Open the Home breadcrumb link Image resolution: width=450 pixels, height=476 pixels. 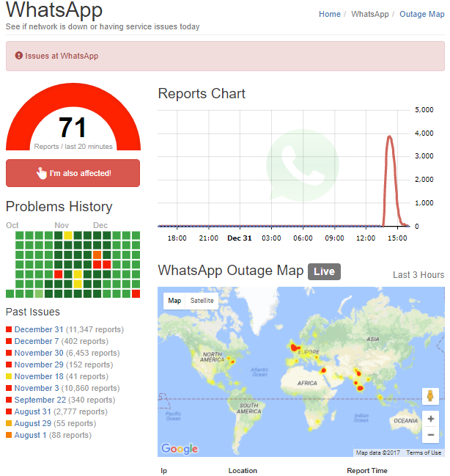tap(330, 14)
